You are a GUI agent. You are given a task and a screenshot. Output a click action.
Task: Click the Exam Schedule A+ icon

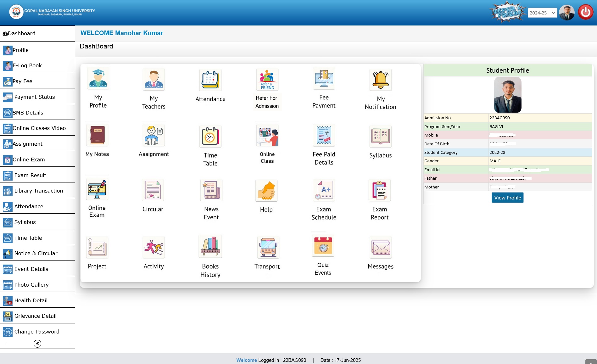tap(324, 190)
